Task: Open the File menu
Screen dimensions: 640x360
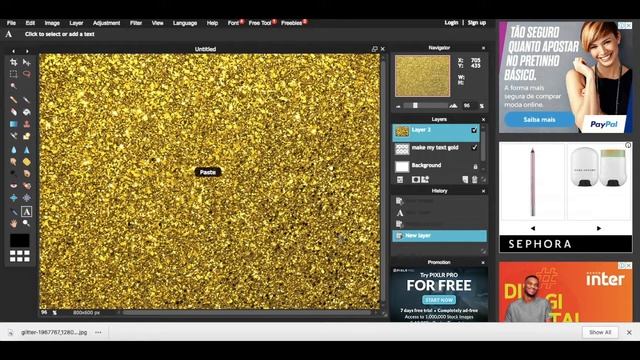Action: point(11,23)
